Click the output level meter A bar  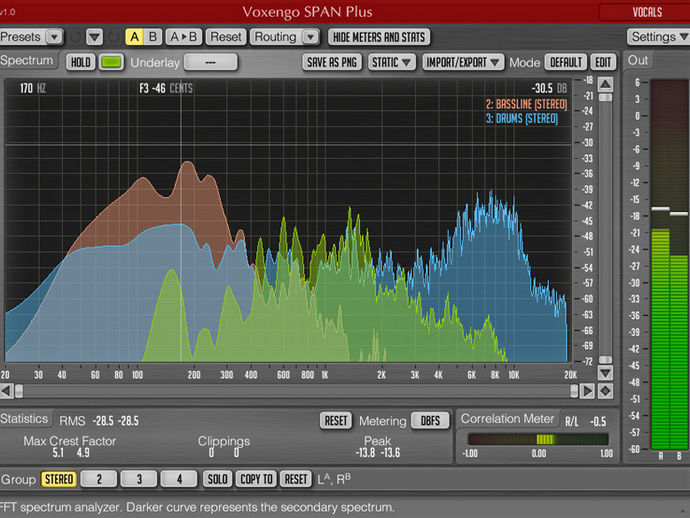pos(660,264)
